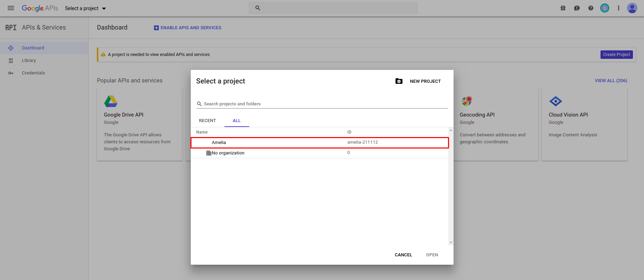Open the gift free trial icon
The width and height of the screenshot is (644, 280).
point(563,8)
